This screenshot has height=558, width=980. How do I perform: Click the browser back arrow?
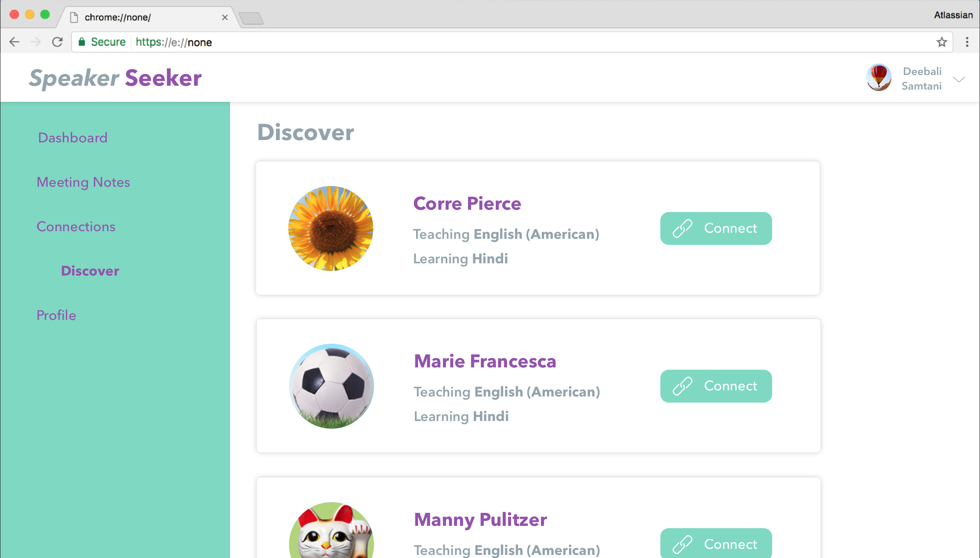click(14, 42)
